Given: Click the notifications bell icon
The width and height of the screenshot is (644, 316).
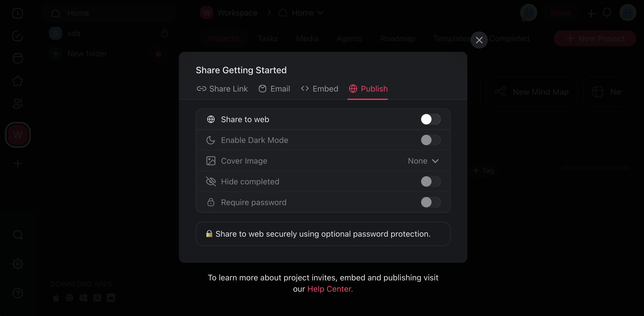Looking at the screenshot, I should click(x=607, y=13).
